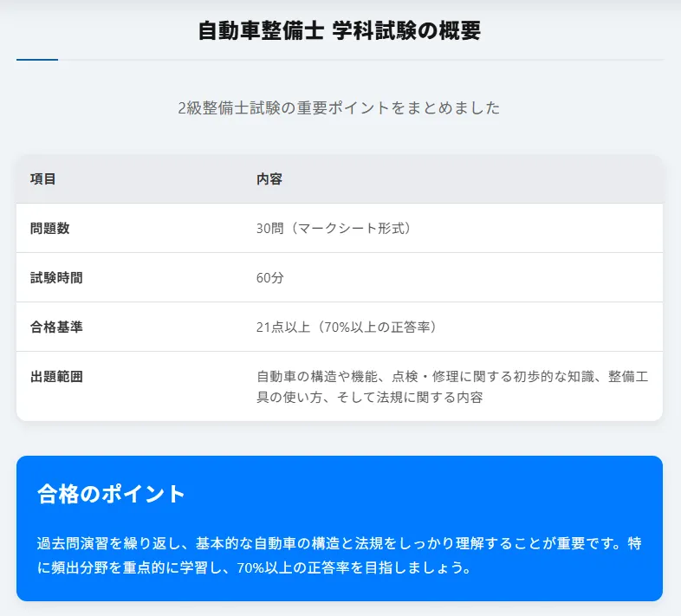Select the 試験時間 row label
Image resolution: width=681 pixels, height=616 pixels.
(56, 277)
